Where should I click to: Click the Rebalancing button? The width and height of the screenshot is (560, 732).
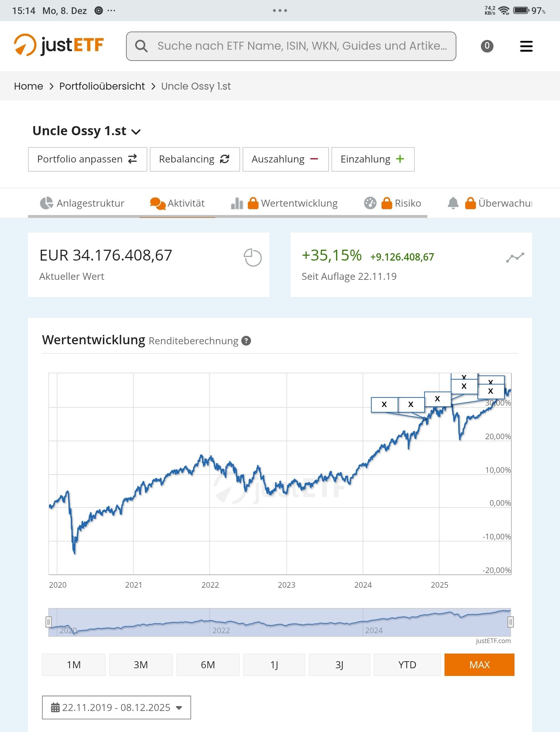[x=195, y=159]
